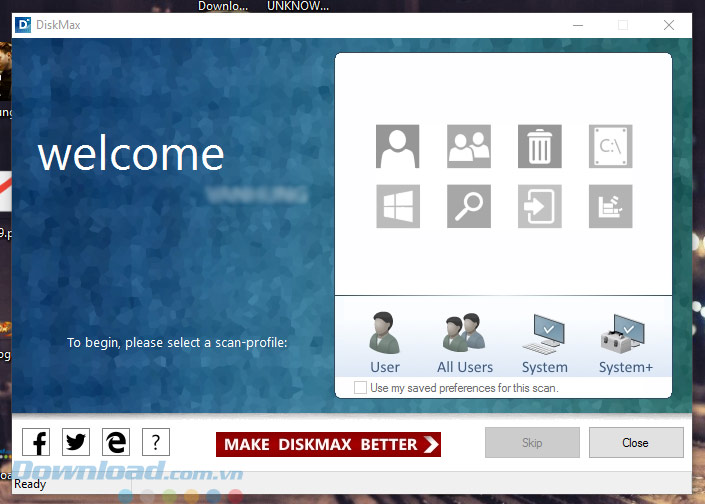Click the Close button
The width and height of the screenshot is (705, 504).
636,442
